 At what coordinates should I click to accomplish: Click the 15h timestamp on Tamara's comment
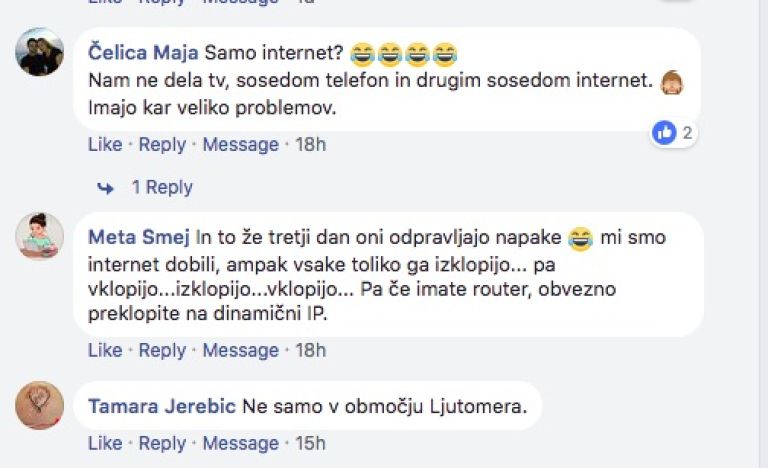tap(311, 443)
